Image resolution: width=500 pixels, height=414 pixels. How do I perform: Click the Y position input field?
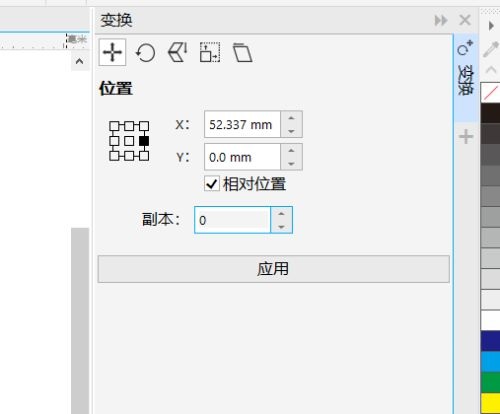(242, 157)
